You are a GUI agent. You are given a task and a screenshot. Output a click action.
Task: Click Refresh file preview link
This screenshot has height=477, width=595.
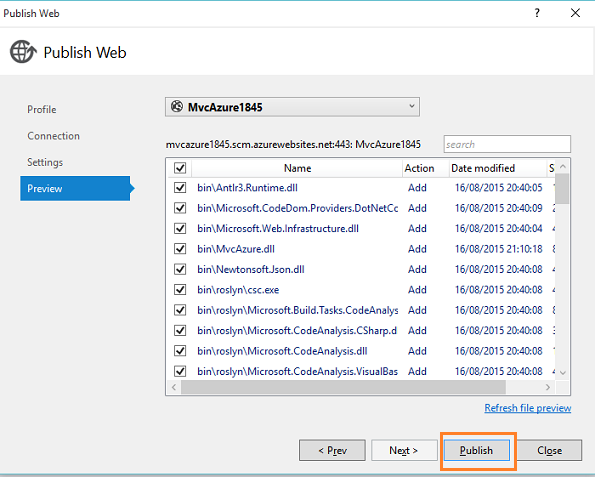pyautogui.click(x=528, y=408)
